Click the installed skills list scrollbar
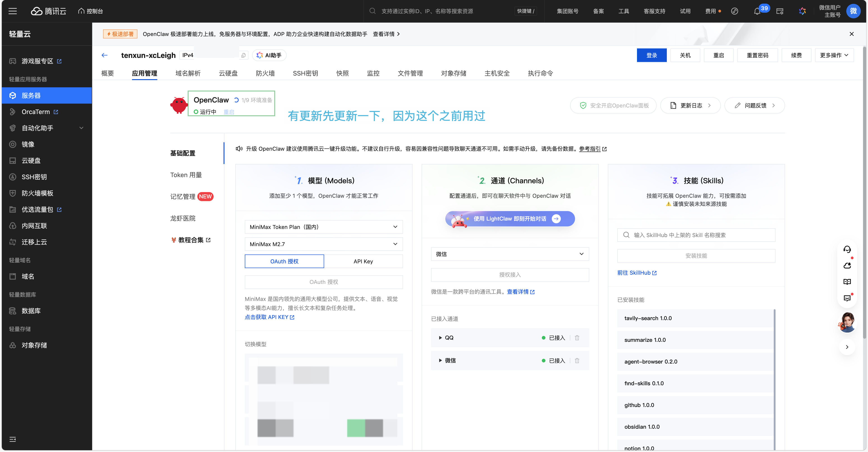Image resolution: width=868 pixels, height=452 pixels. coord(774,379)
